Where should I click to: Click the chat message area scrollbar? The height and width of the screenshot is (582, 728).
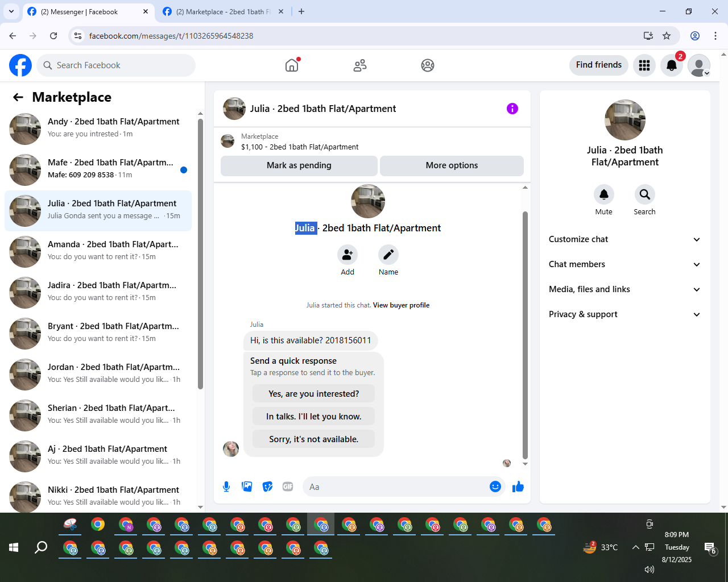click(525, 335)
